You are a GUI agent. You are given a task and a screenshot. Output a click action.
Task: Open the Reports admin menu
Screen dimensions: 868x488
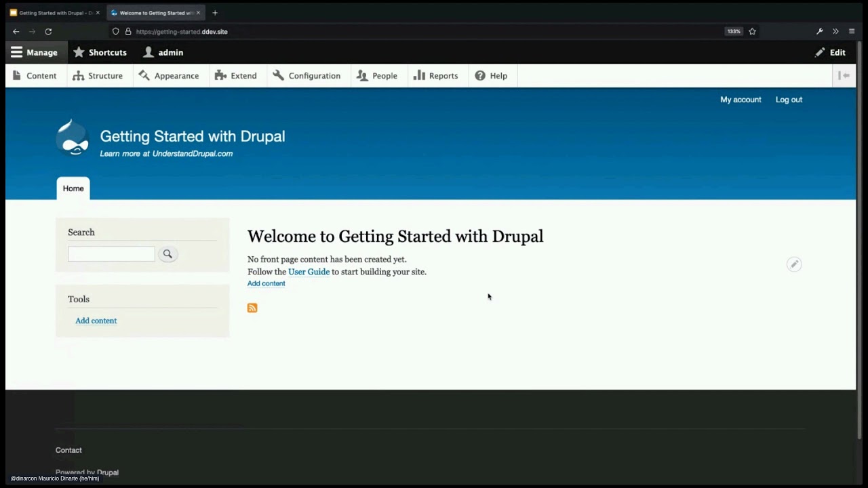436,76
